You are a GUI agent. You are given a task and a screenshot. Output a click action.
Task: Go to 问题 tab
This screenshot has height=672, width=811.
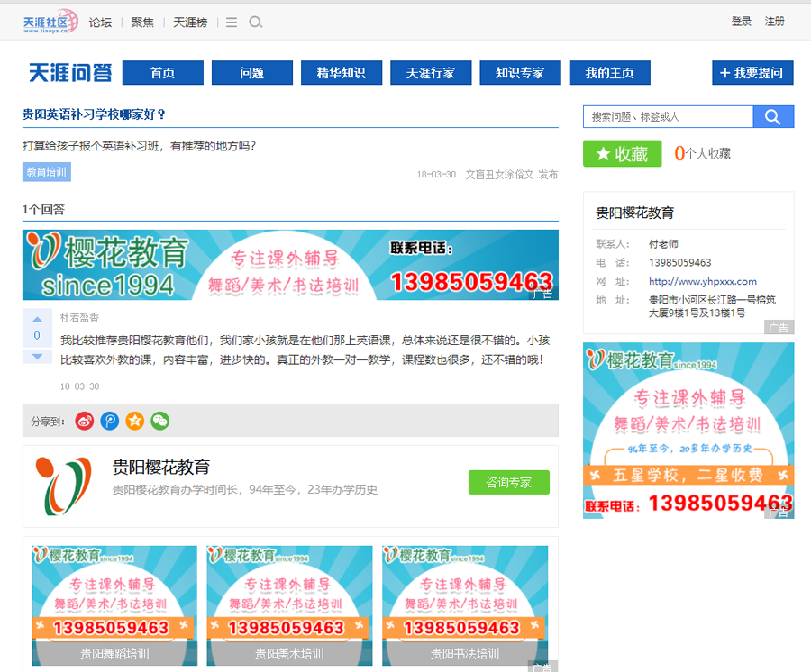[x=252, y=73]
